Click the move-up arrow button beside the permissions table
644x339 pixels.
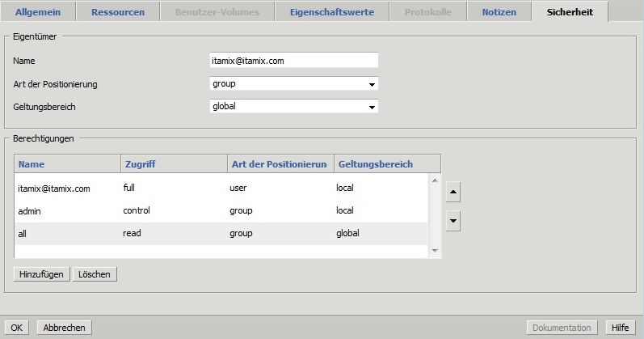(x=453, y=193)
